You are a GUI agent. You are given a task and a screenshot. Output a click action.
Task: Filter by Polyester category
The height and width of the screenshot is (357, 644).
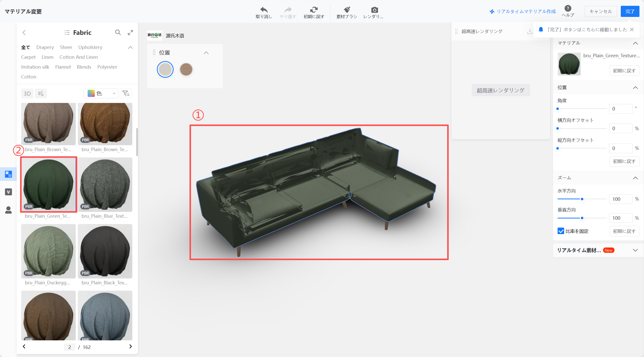(107, 67)
